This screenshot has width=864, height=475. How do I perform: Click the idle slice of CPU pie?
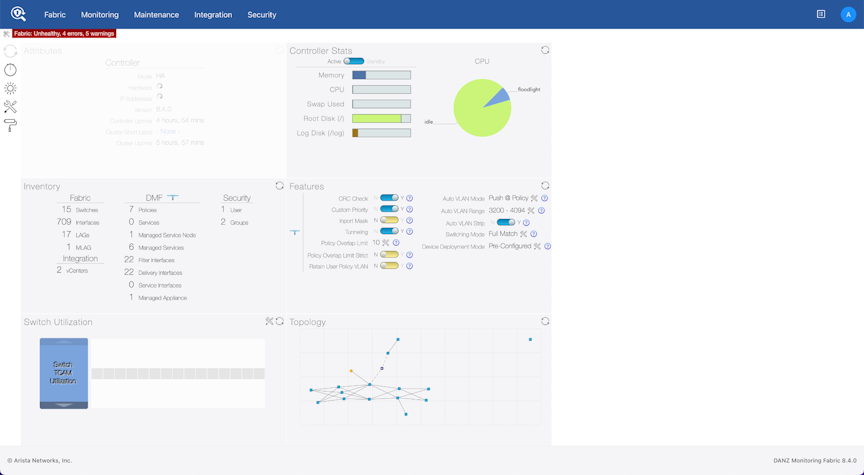(x=475, y=113)
